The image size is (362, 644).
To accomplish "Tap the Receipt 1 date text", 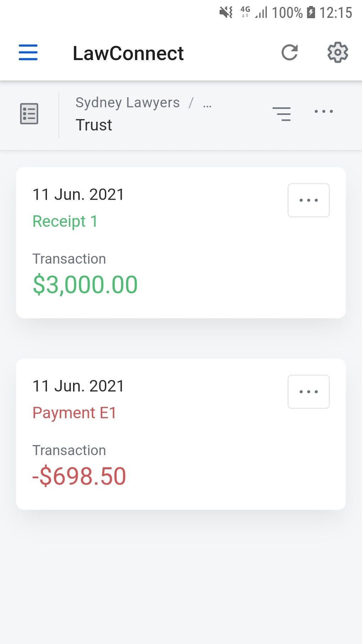I will point(78,195).
